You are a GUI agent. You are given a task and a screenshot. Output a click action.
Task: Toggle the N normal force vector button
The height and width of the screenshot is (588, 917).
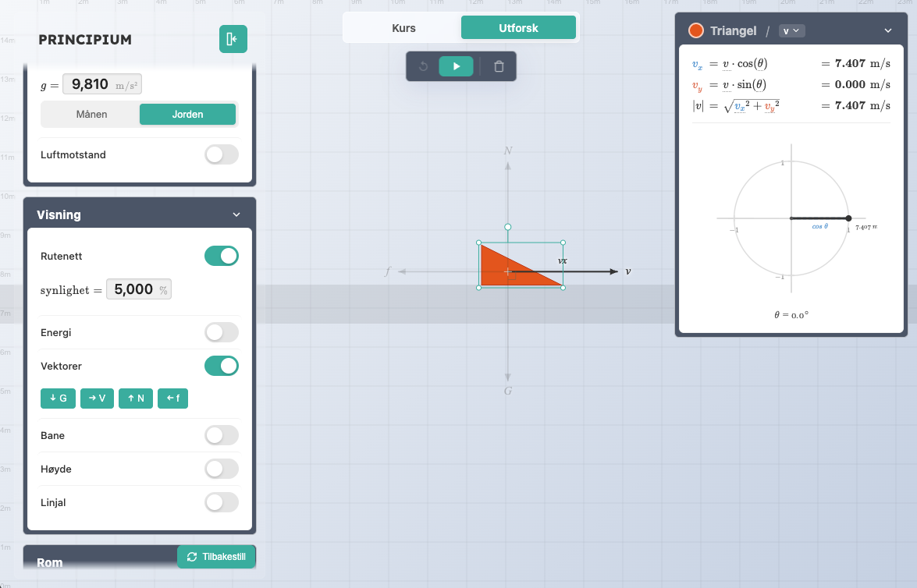tap(136, 398)
